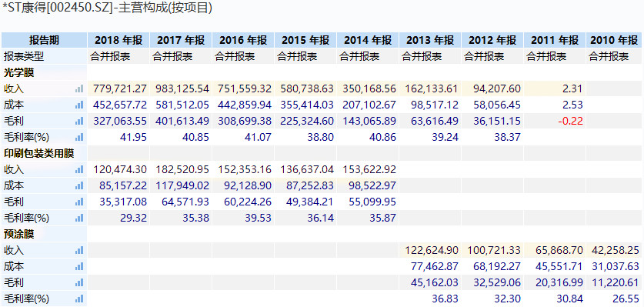Open chart icon for 预涂膜 成本 row
This screenshot has width=644, height=307.
pyautogui.click(x=79, y=266)
